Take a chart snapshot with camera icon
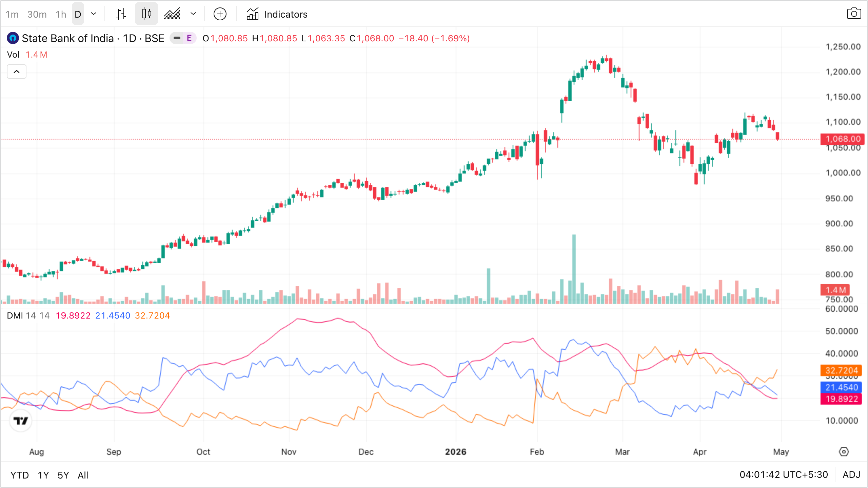868x488 pixels. click(x=854, y=14)
